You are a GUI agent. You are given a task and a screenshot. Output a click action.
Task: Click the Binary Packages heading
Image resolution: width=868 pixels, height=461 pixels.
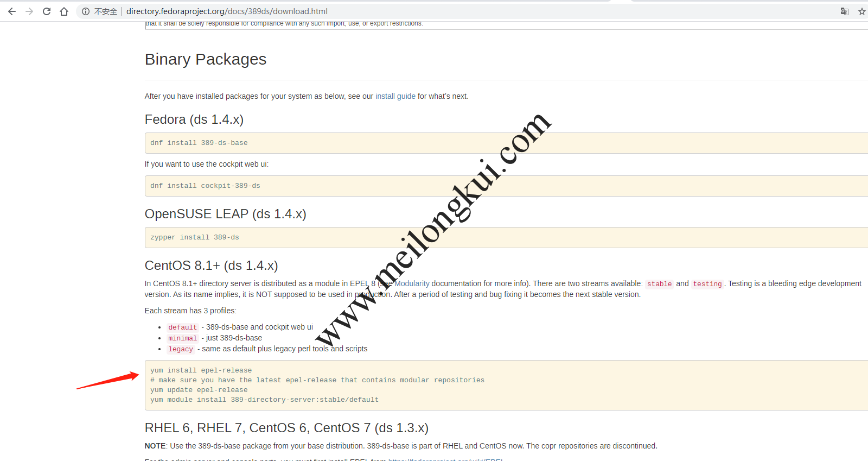(x=206, y=59)
